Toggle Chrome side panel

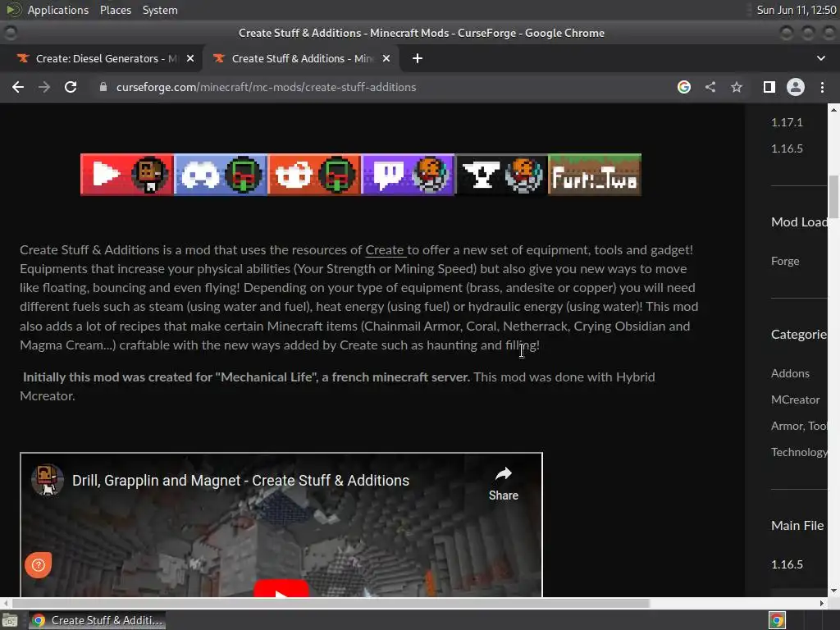769,87
